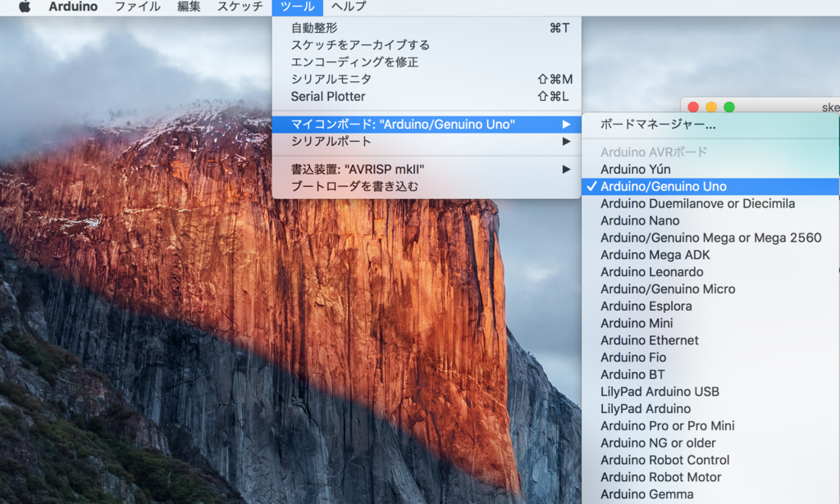Expand the マイコンボード submenu
This screenshot has width=840, height=504.
coord(427,124)
